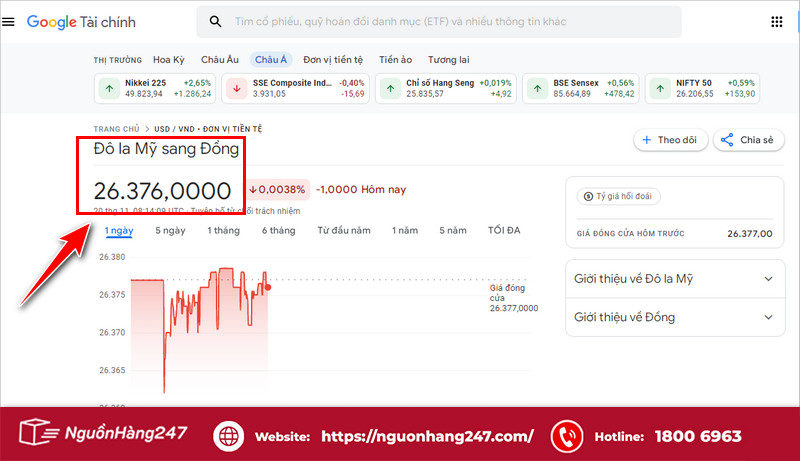Click the SSE Composite down arrow icon
Viewport: 800px width, 461px height.
pyautogui.click(x=237, y=88)
